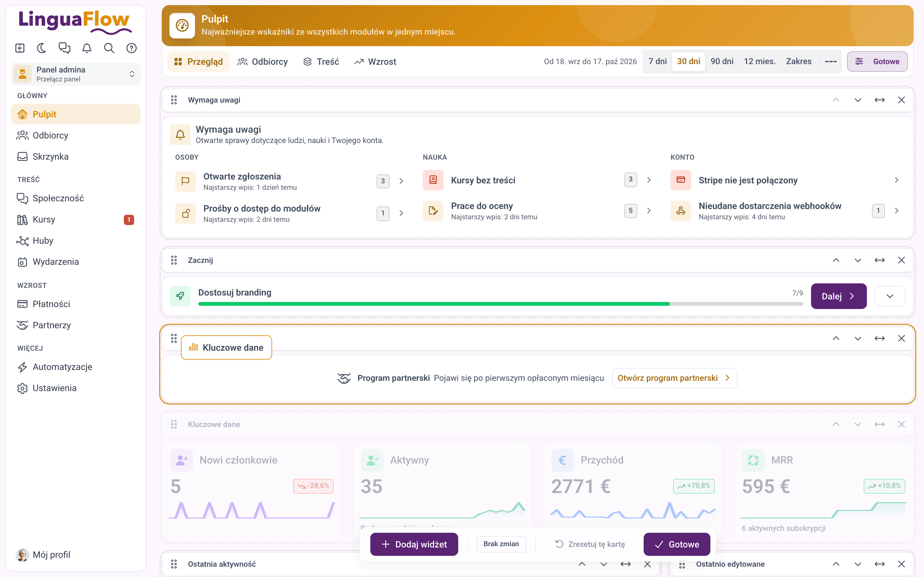The image size is (924, 577).
Task: Select the 7 dni range option
Action: [x=657, y=62]
